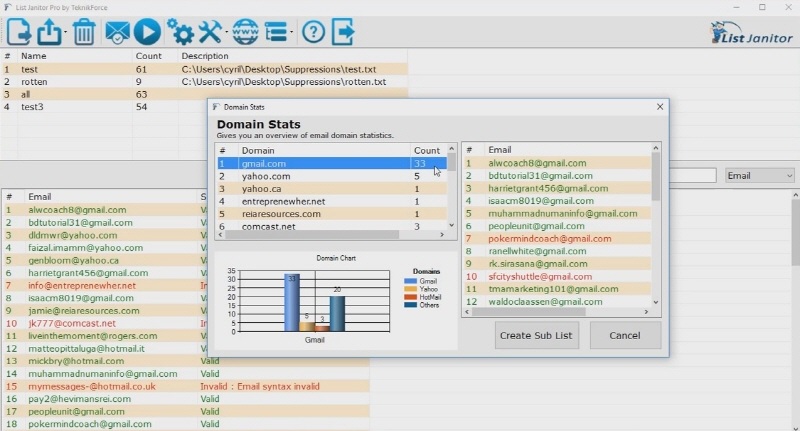
Task: Click the Name column header in main window
Action: click(76, 56)
